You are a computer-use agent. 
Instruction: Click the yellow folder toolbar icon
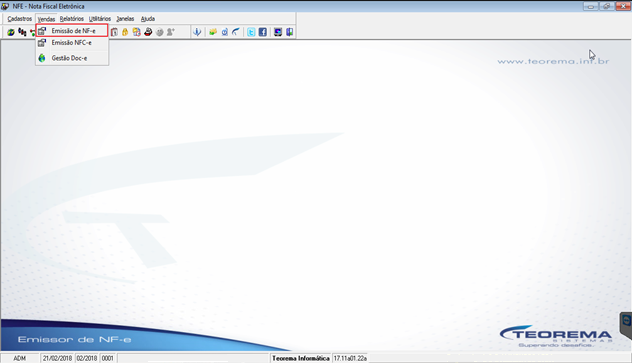pos(213,32)
